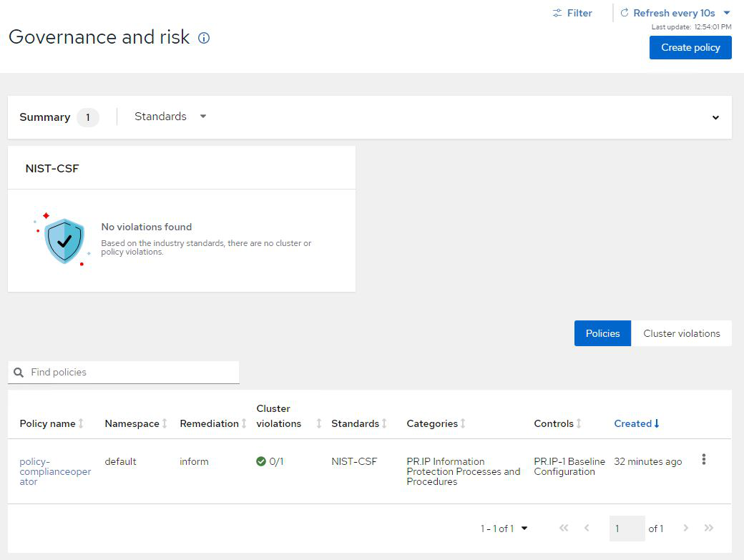Click the info icon beside Governance and risk
The height and width of the screenshot is (560, 744).
pyautogui.click(x=204, y=39)
